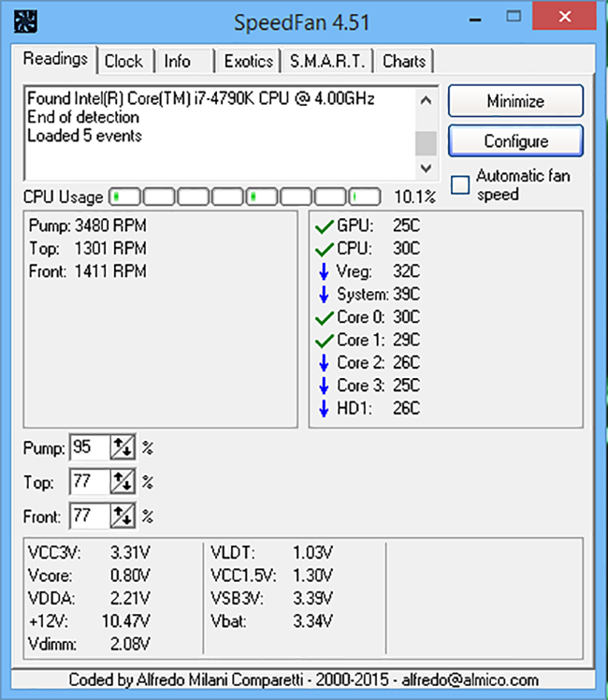Click the VCC3V 3.31V reading
The width and height of the screenshot is (608, 700).
pyautogui.click(x=89, y=553)
